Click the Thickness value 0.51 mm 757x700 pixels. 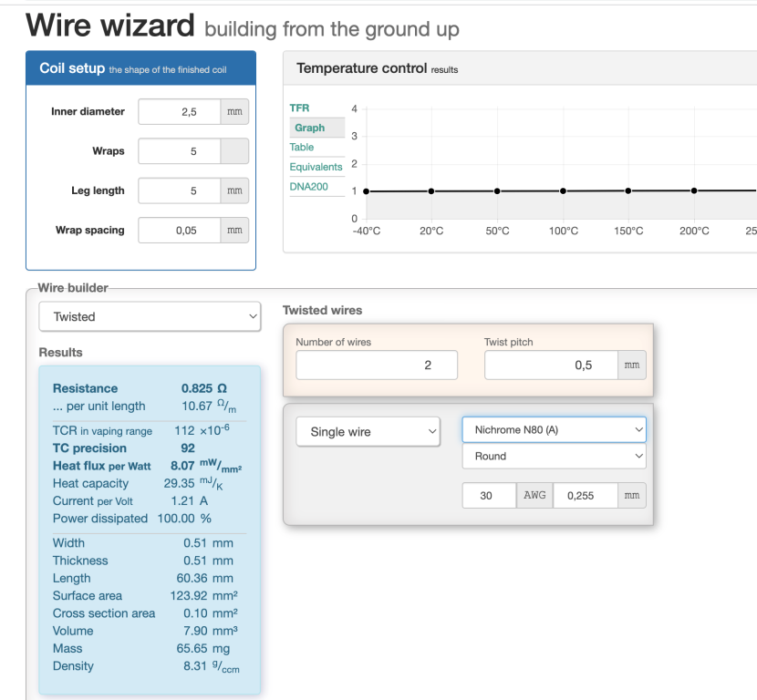point(208,561)
